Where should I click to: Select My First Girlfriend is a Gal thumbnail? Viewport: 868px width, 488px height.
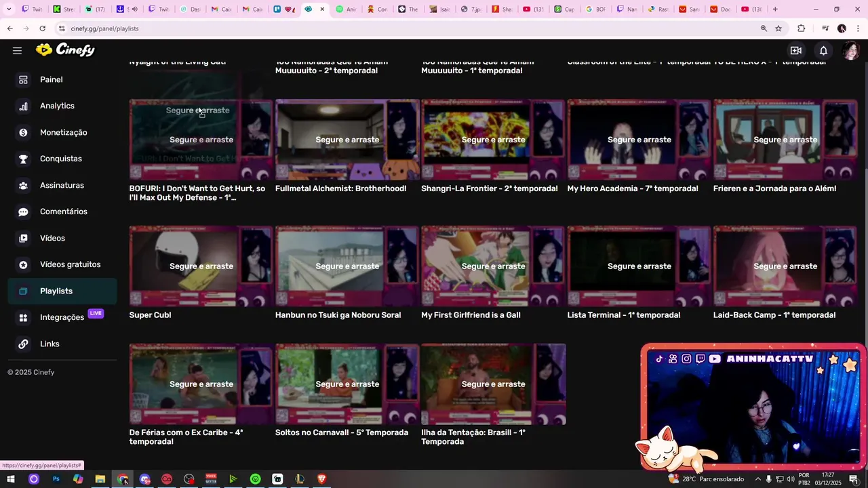[x=493, y=266]
